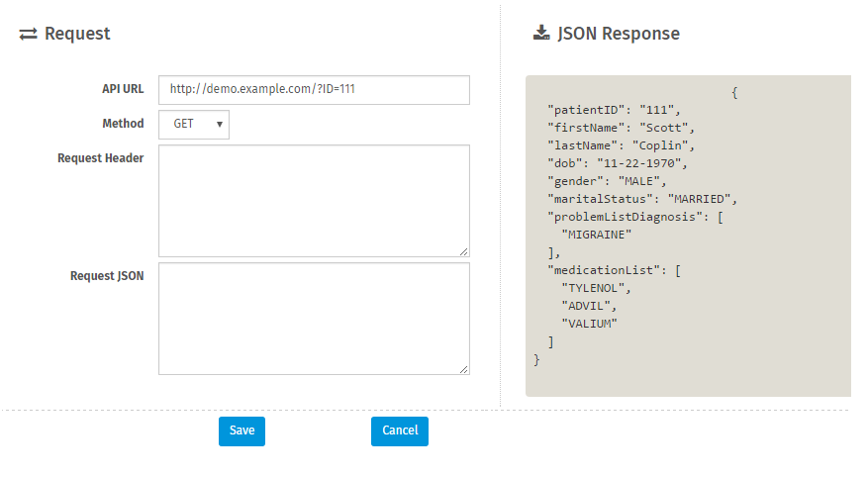Viewport: 868px width, 477px height.
Task: Click the JSON Response download icon
Action: [x=541, y=34]
